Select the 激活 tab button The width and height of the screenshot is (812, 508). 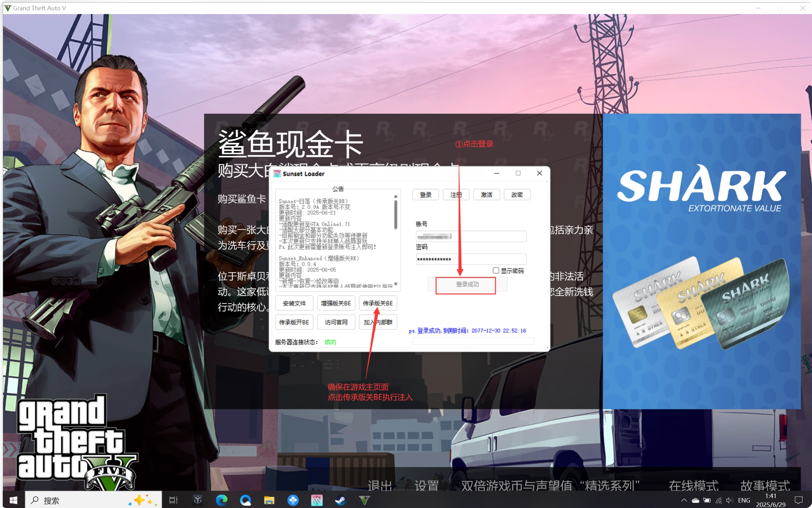486,195
